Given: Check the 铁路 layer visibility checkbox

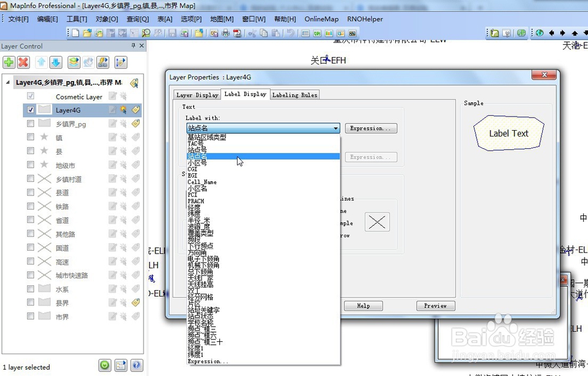Looking at the screenshot, I should (x=31, y=206).
